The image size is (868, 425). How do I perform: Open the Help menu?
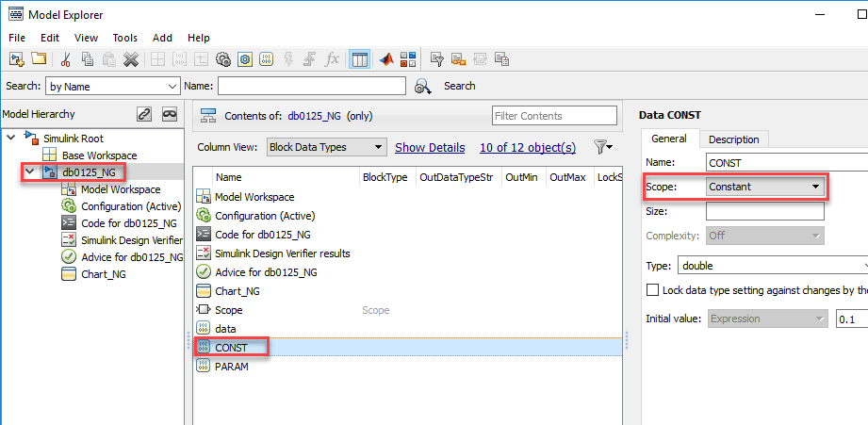coord(199,38)
